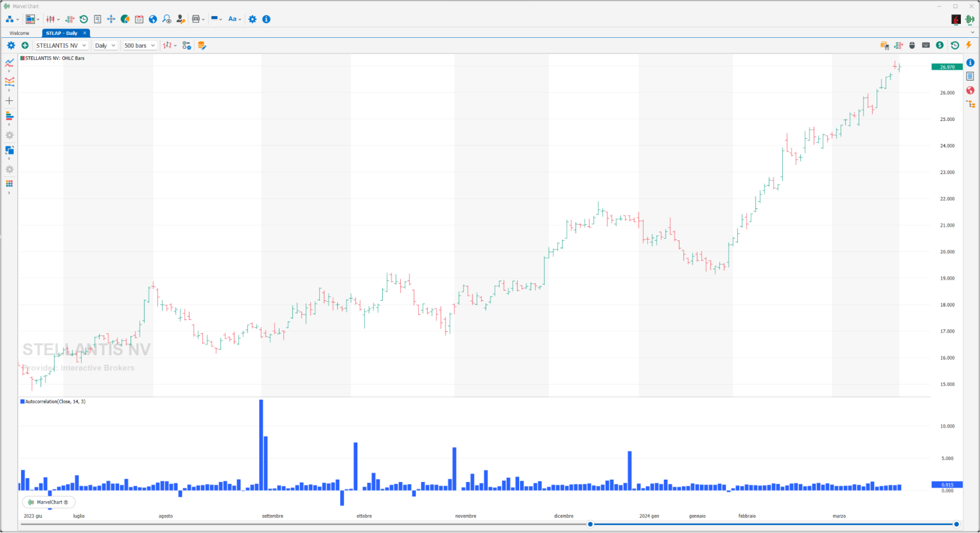Switch to the Welcome tab

(20, 33)
